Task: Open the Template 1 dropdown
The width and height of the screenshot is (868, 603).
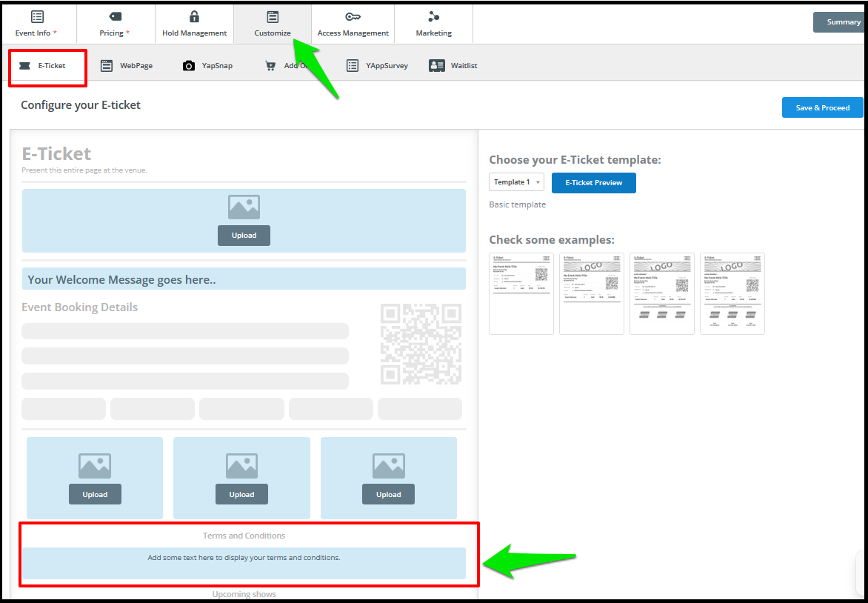Action: click(516, 182)
